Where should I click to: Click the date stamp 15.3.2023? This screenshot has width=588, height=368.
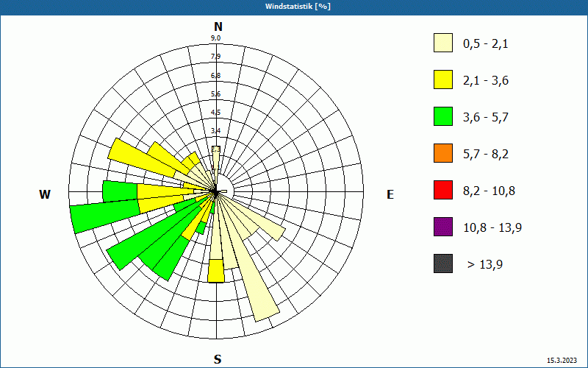pyautogui.click(x=562, y=361)
